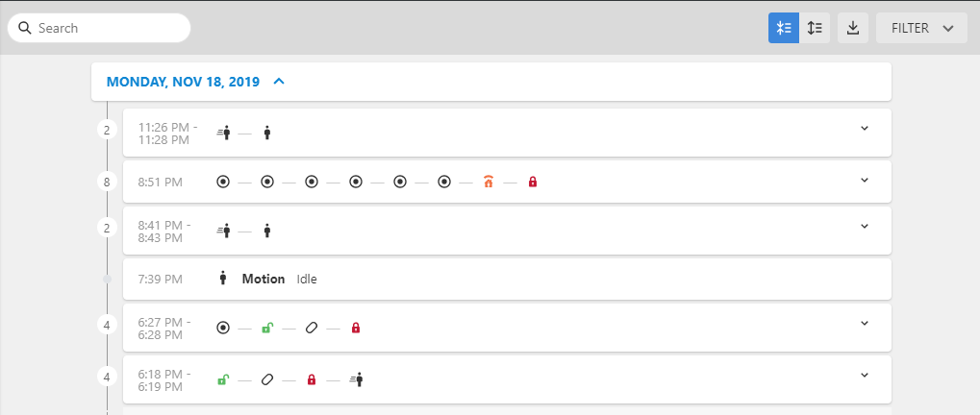Open the 7:39 PM Motion Idle entry
Image resolution: width=980 pixels, height=415 pixels.
tap(507, 279)
